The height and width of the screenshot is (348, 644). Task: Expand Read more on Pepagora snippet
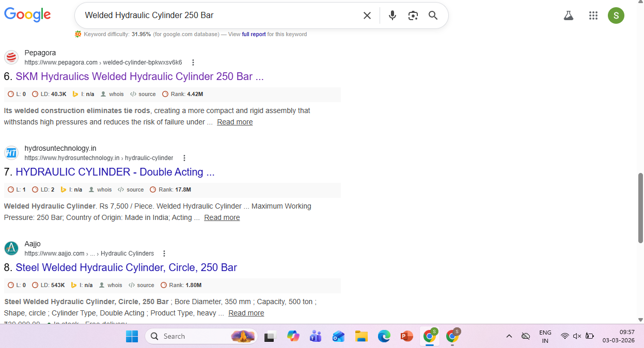(x=235, y=122)
